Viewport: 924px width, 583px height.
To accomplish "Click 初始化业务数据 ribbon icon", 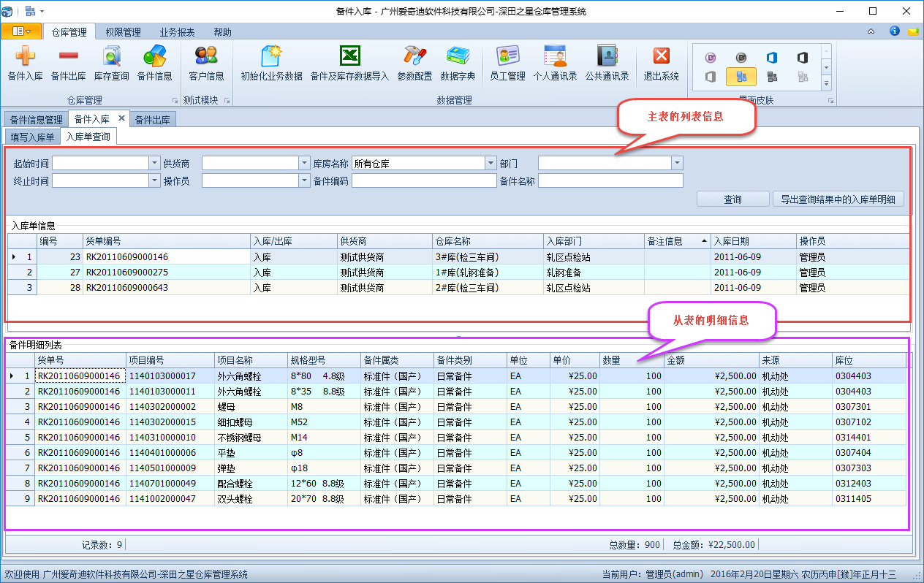I will point(271,63).
